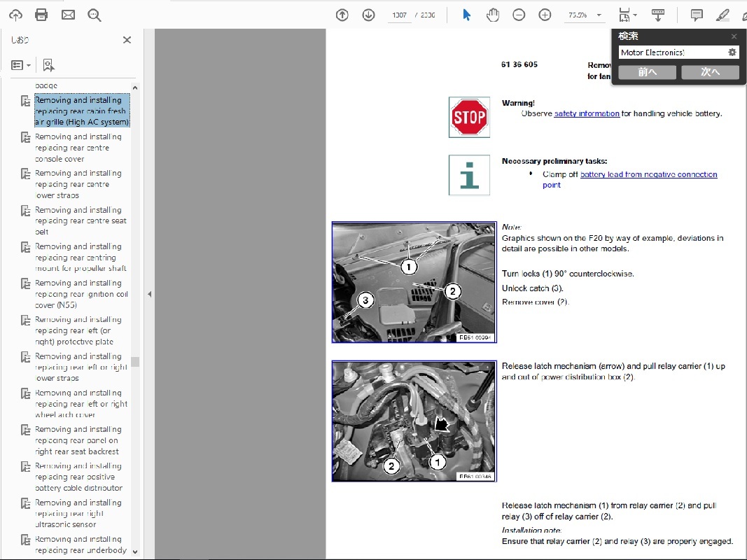747x560 pixels.
Task: Open rear ignition coil cover (N55) bookmark
Action: (81, 294)
